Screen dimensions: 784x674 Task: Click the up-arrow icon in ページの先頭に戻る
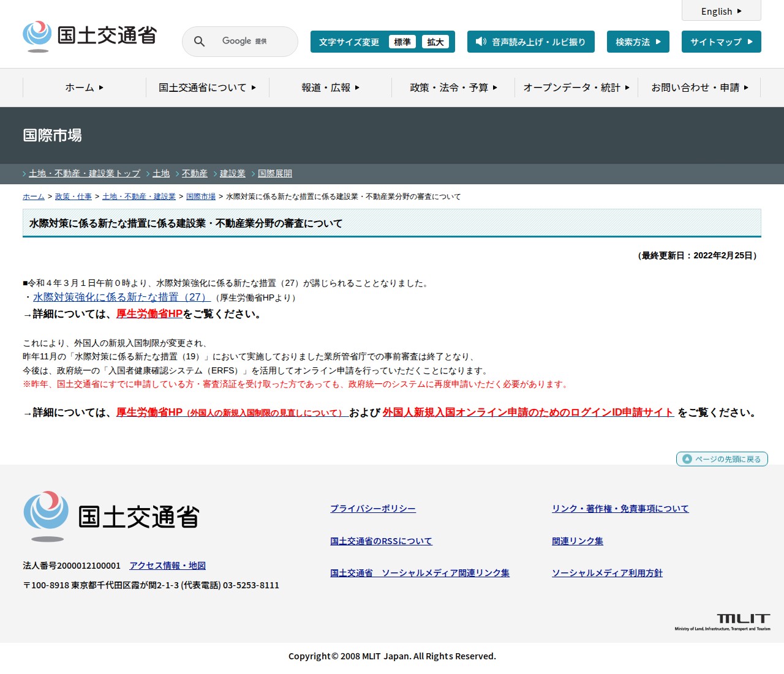pyautogui.click(x=687, y=459)
